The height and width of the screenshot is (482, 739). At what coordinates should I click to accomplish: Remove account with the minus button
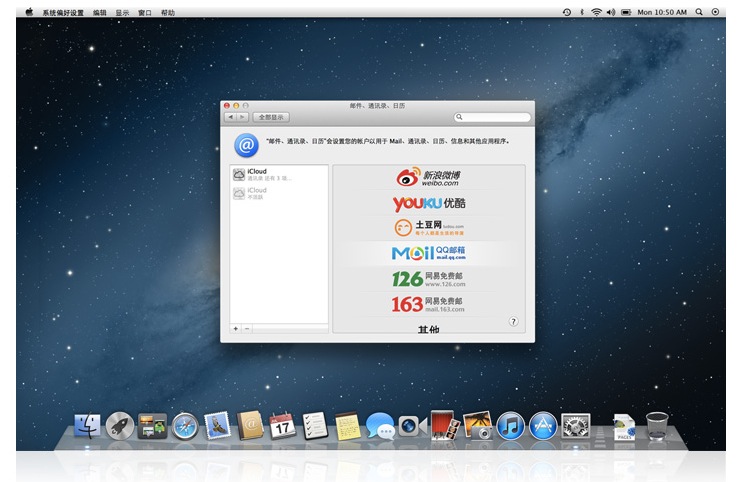pyautogui.click(x=247, y=328)
